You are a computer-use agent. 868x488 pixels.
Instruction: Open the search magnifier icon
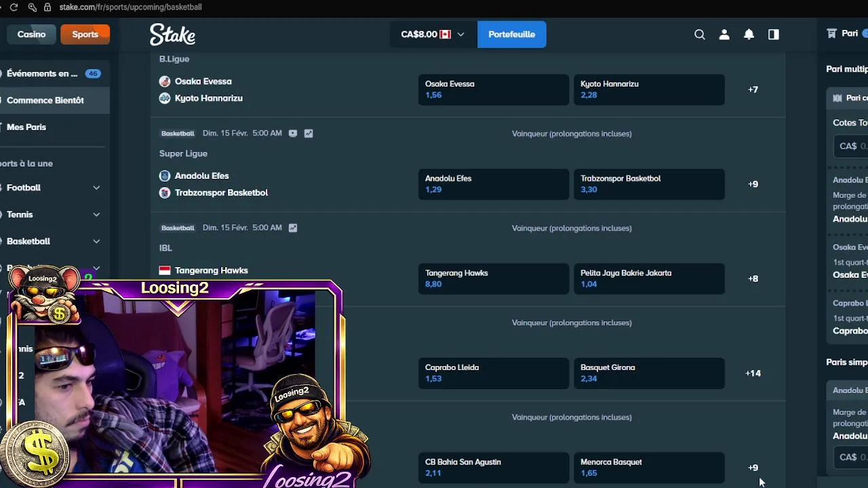(700, 35)
